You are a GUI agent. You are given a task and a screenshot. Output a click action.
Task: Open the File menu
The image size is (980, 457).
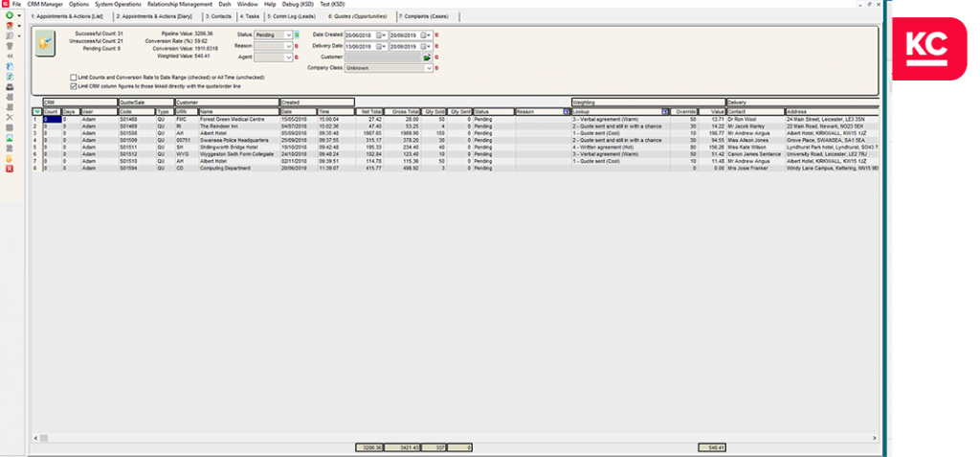(17, 4)
